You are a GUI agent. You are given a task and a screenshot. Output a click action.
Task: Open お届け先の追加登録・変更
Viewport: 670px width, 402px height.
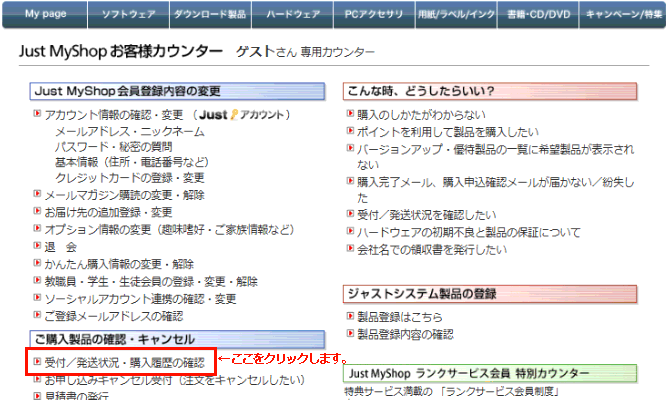coord(109,212)
